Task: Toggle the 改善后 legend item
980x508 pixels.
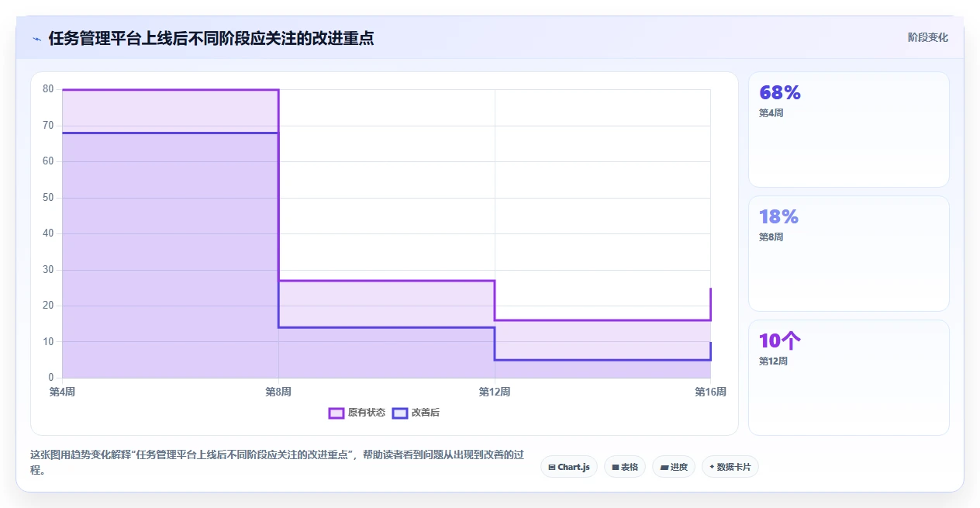Action: (416, 413)
